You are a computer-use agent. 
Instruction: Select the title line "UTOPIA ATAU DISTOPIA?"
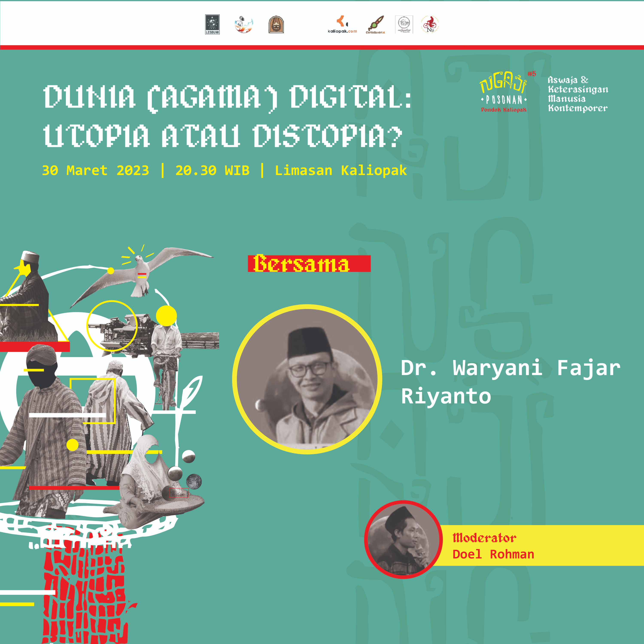click(223, 136)
